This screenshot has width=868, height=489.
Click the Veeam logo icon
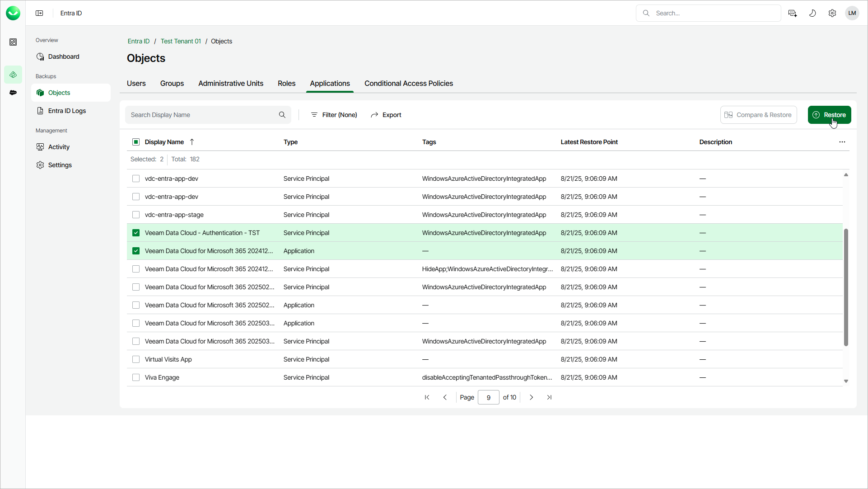pyautogui.click(x=13, y=13)
